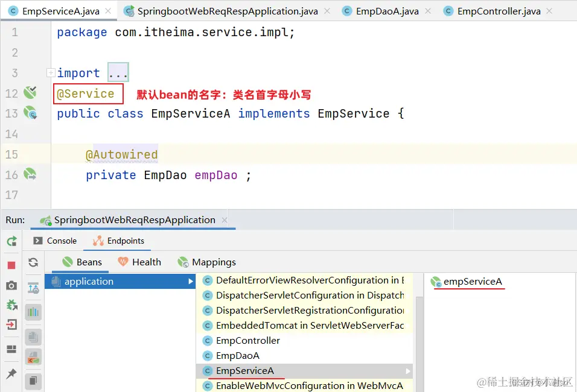Image resolution: width=577 pixels, height=392 pixels.
Task: Expand the application node arrow
Action: (190, 281)
